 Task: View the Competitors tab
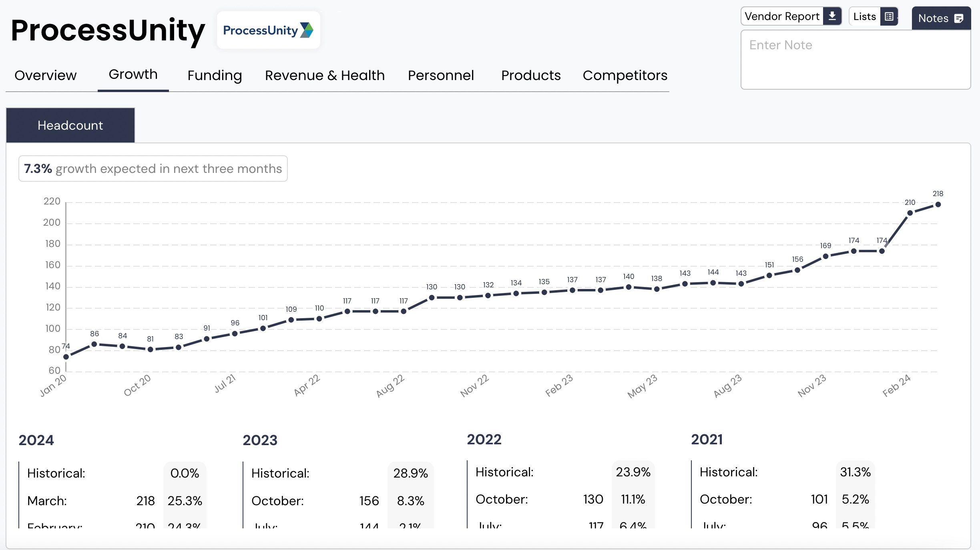pos(625,75)
